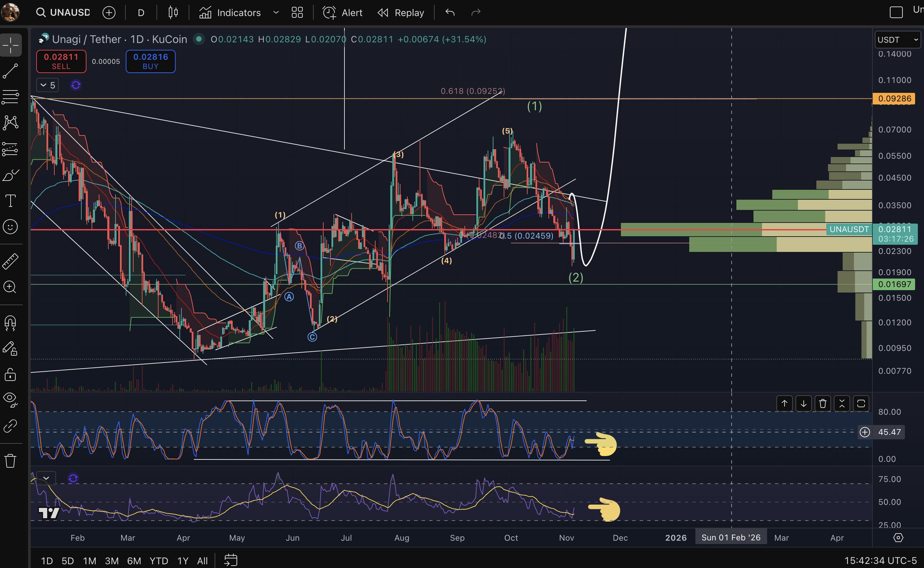The image size is (924, 568).
Task: Open the Fibonacci retracement tools
Action: click(x=10, y=96)
